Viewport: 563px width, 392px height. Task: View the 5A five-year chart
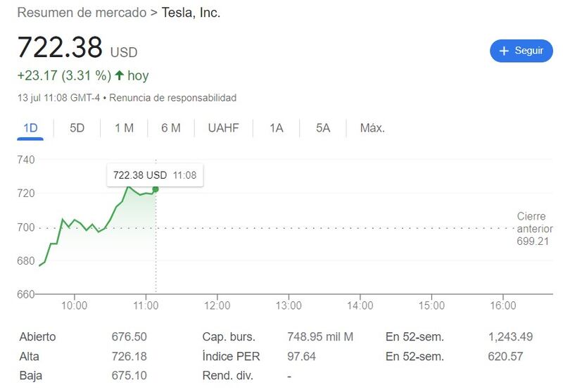tap(323, 128)
